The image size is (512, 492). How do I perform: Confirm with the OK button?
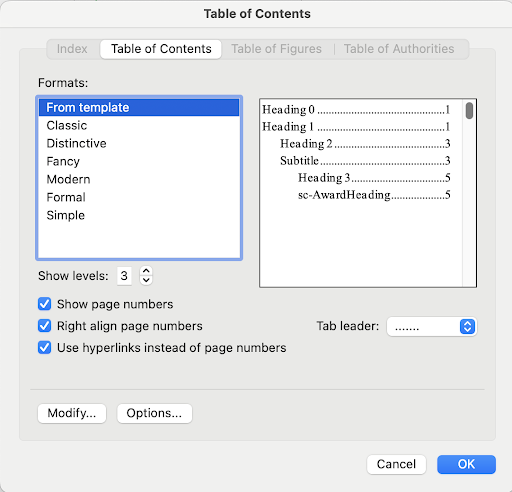pyautogui.click(x=466, y=464)
